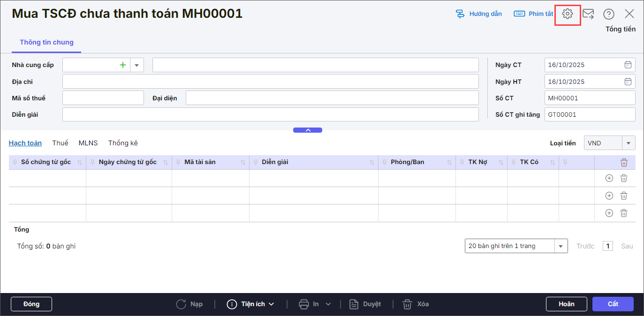Open the Ngày HT calendar picker
The image size is (644, 316).
tap(628, 82)
